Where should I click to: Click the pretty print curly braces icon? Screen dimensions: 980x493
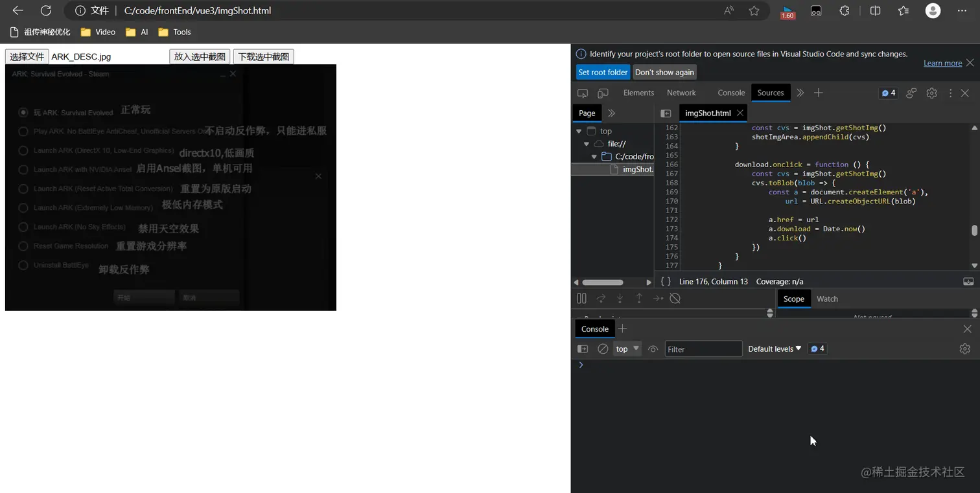(x=666, y=281)
